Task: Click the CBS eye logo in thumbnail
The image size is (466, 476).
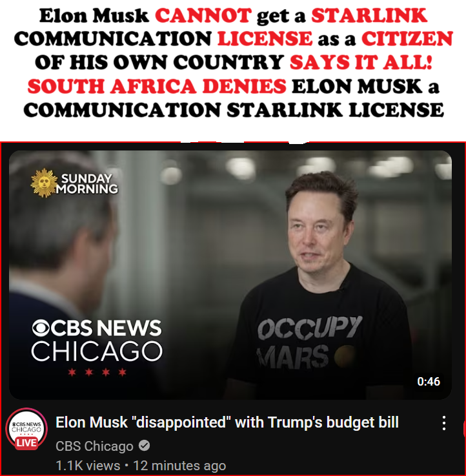Action: [x=41, y=328]
